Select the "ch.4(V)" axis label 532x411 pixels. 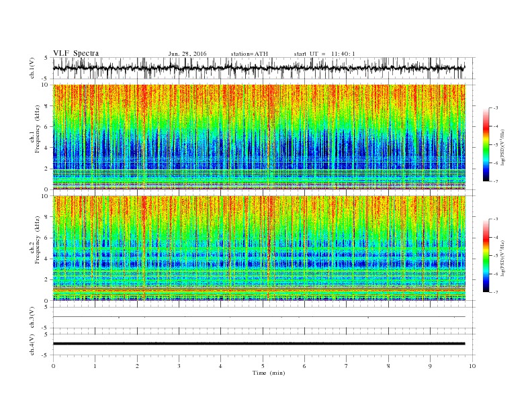click(32, 345)
